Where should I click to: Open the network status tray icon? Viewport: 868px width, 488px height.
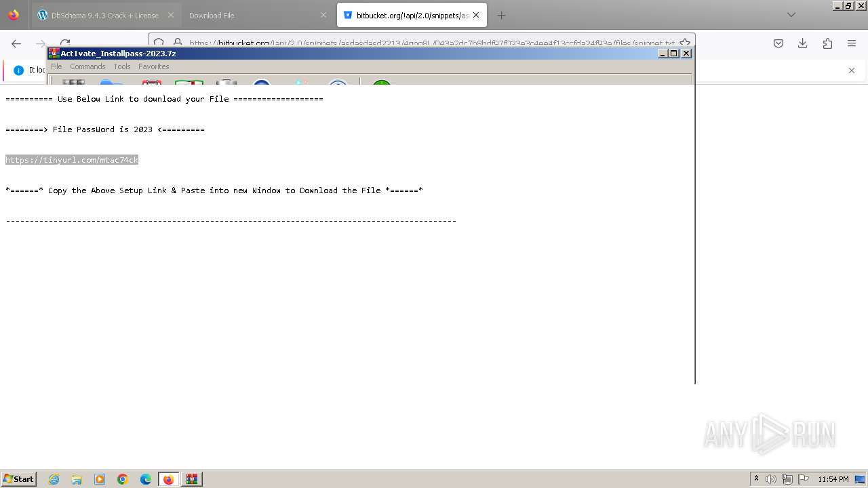pos(787,479)
